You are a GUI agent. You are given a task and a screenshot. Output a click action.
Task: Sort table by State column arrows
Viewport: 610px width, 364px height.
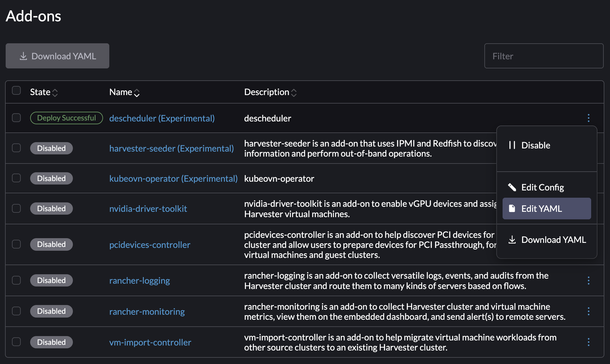coord(55,93)
